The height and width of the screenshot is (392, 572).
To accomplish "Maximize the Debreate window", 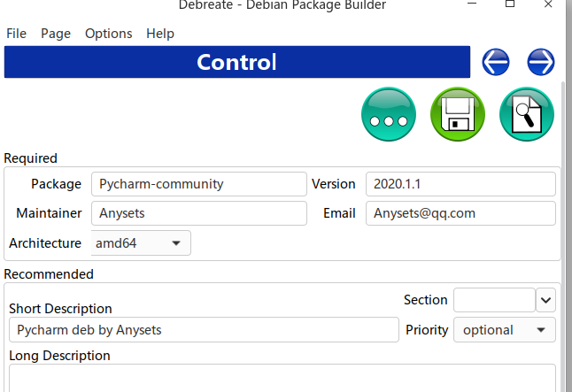I will click(510, 4).
